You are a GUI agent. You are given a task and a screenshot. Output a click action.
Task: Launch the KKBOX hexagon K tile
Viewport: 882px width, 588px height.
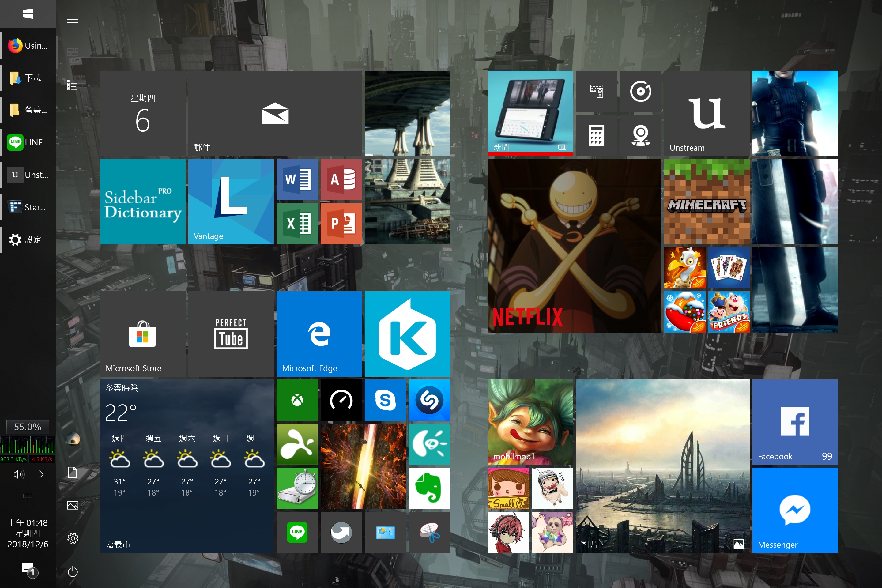(407, 334)
